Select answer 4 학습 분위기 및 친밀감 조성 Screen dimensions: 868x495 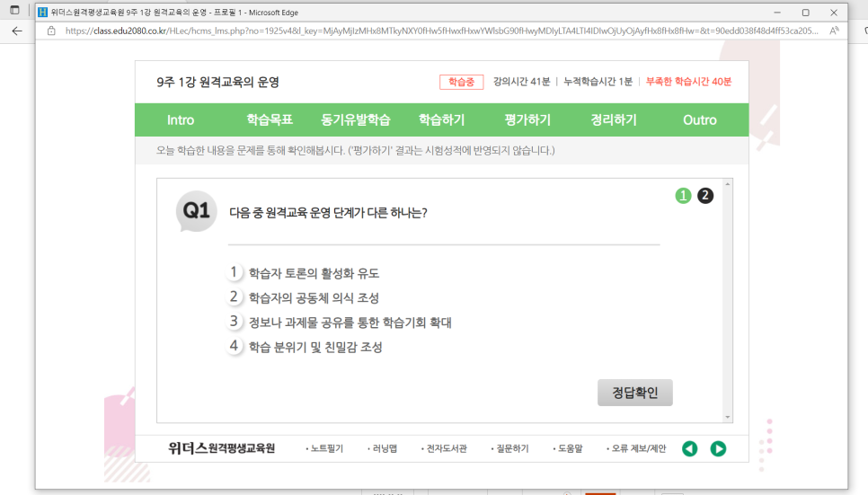[305, 347]
